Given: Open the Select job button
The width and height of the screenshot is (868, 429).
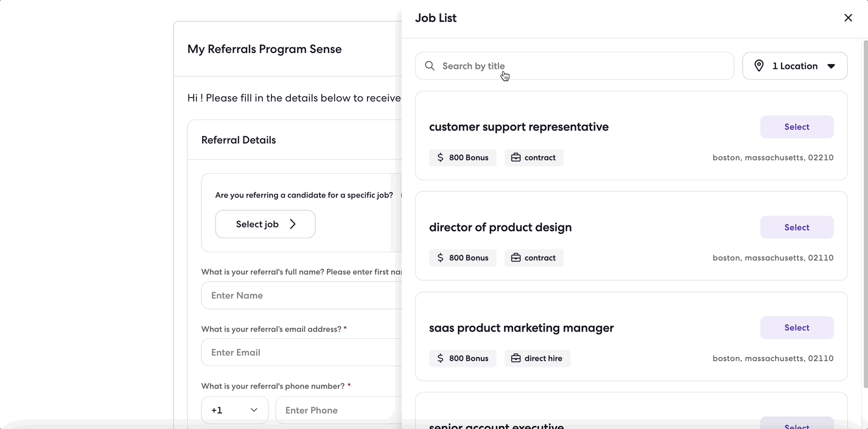Looking at the screenshot, I should (x=265, y=224).
